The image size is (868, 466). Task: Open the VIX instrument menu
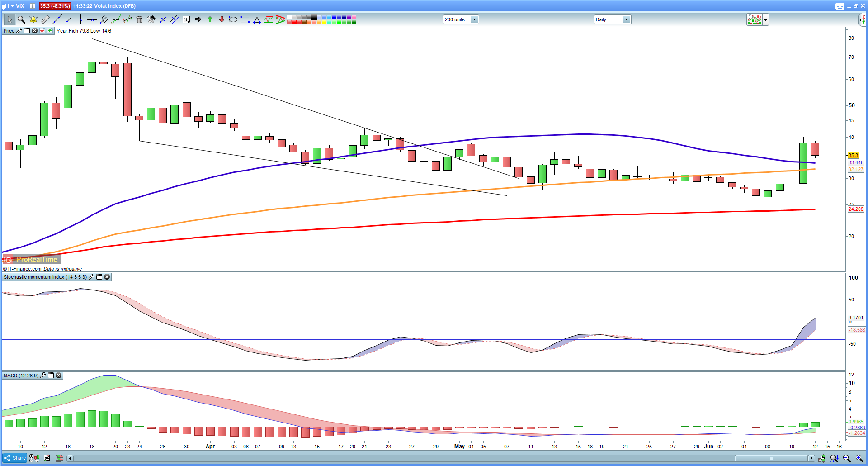pyautogui.click(x=13, y=6)
